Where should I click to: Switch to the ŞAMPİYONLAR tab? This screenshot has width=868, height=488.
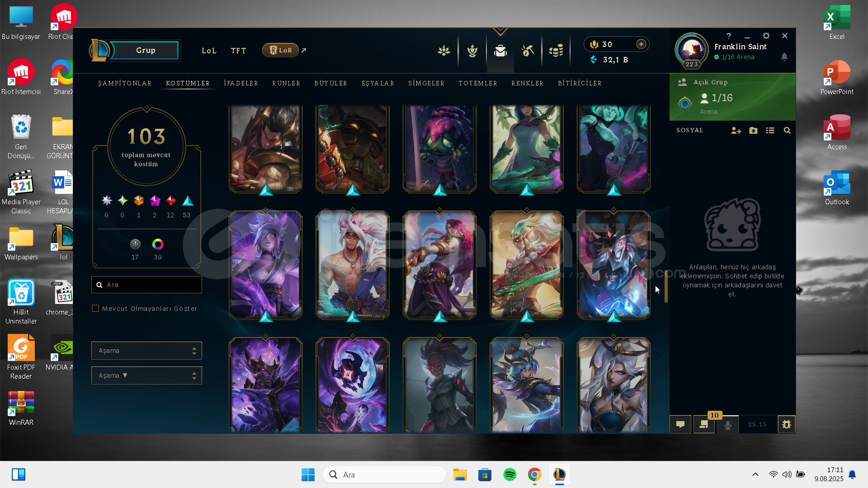coord(125,84)
